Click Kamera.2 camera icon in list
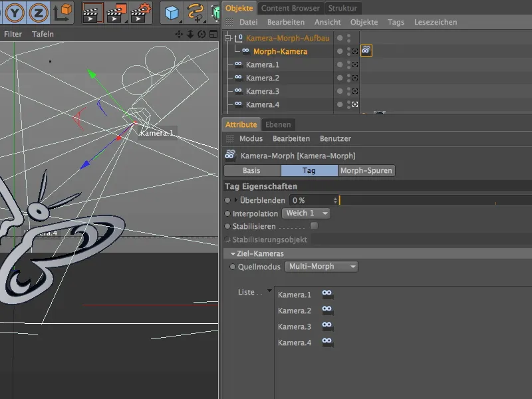The image size is (532, 399). 327,310
